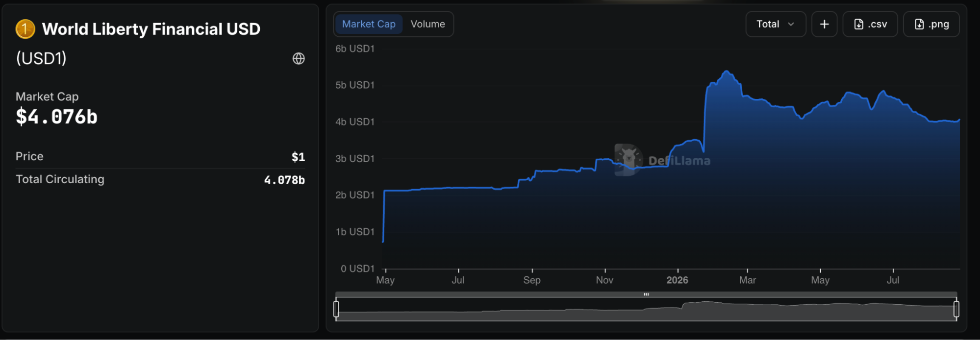The width and height of the screenshot is (980, 340).
Task: Click the range selector top grip bar
Action: pyautogui.click(x=646, y=294)
